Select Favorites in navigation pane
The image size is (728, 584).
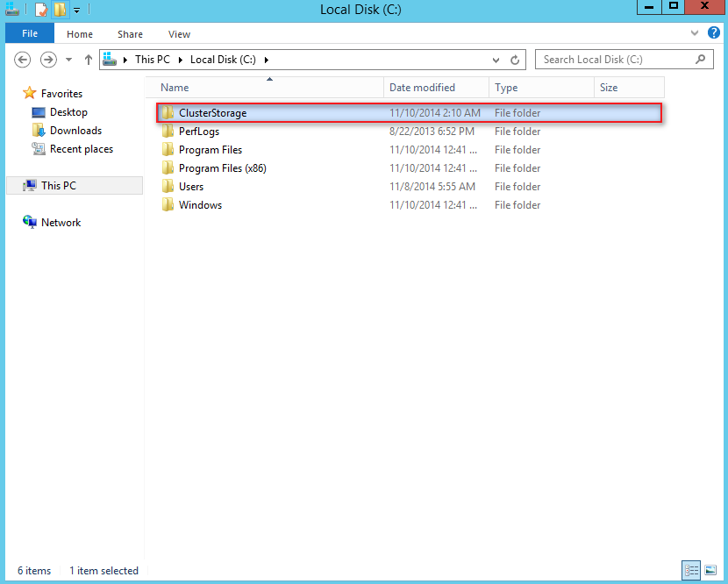coord(61,93)
